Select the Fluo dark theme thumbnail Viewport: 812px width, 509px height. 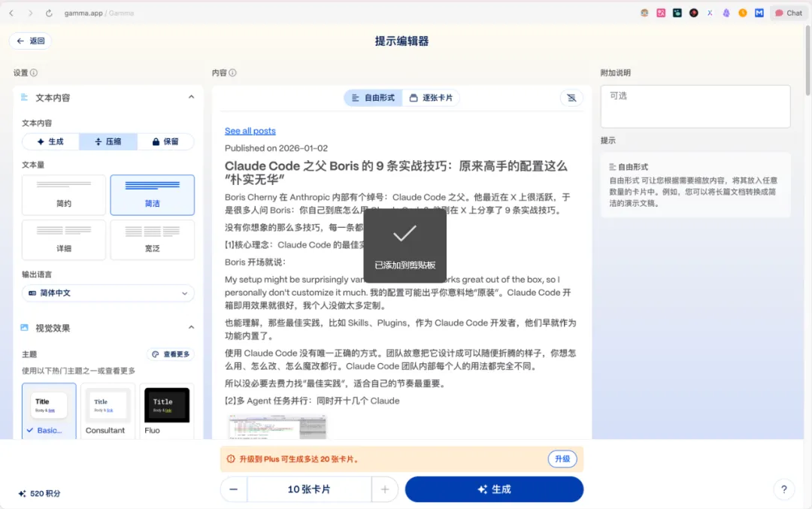pos(167,411)
